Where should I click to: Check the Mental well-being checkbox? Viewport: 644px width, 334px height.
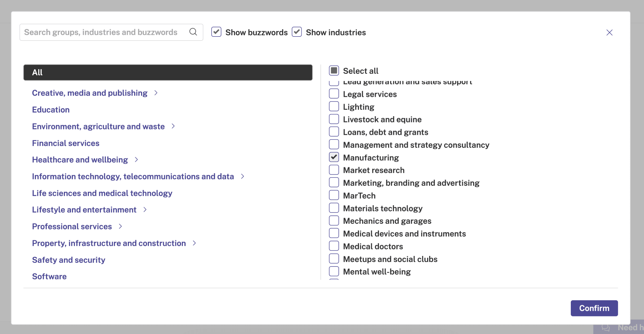point(334,271)
